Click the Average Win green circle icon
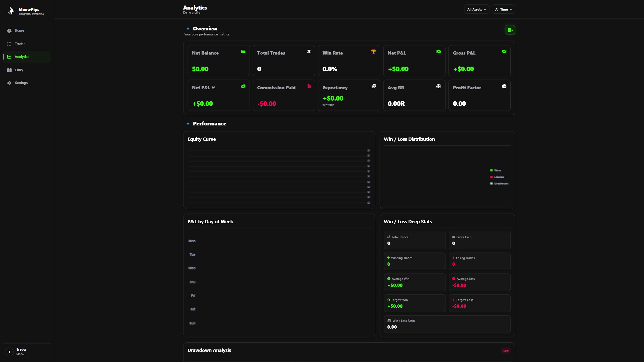The height and width of the screenshot is (362, 644). click(389, 279)
